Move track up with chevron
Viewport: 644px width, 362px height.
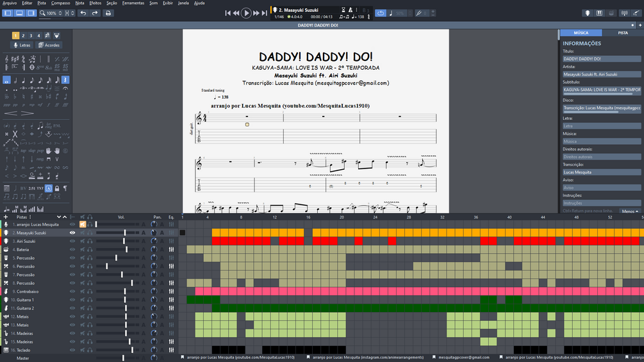pos(65,217)
